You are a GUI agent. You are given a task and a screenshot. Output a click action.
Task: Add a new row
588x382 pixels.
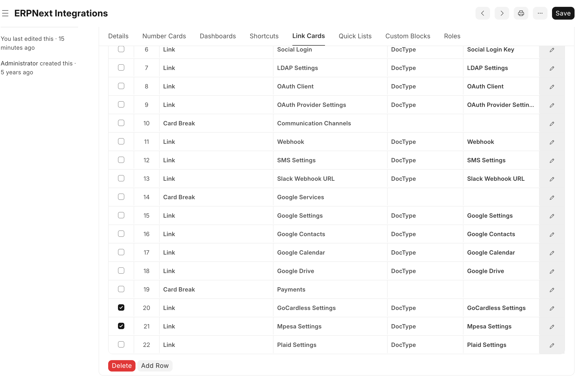[x=155, y=366]
